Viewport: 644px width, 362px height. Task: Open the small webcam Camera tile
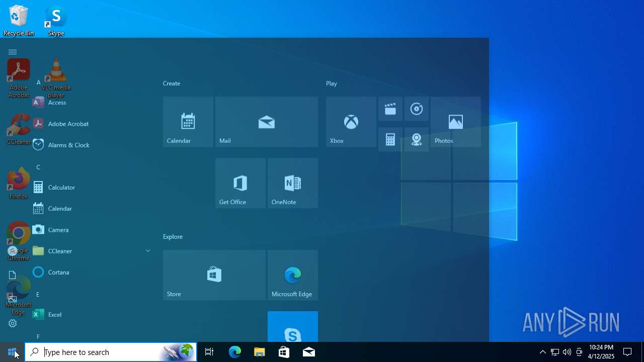tap(417, 139)
